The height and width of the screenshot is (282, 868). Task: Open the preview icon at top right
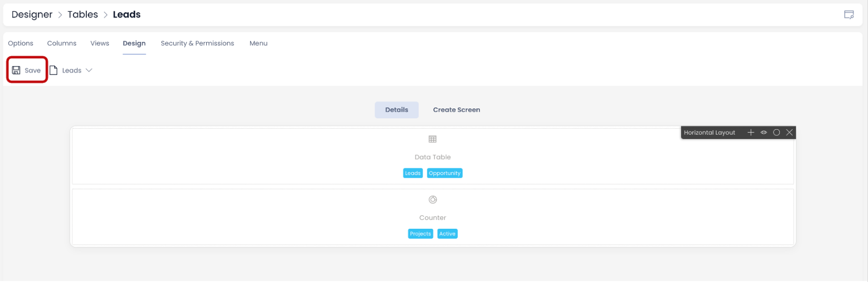pos(849,14)
